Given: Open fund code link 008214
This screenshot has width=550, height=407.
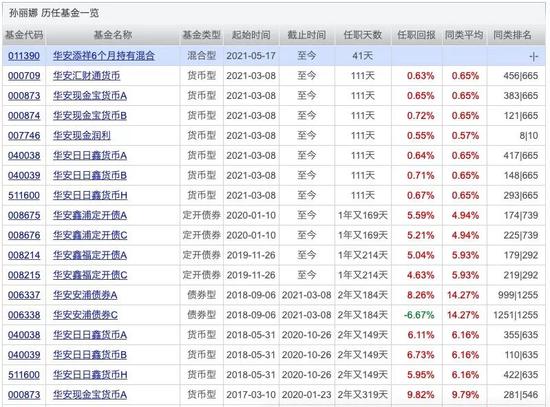Looking at the screenshot, I should pos(24,255).
